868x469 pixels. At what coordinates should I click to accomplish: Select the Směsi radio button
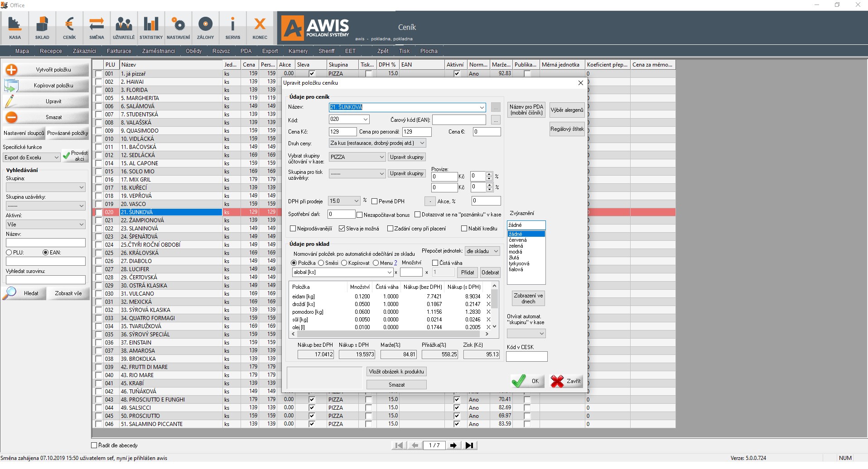321,263
